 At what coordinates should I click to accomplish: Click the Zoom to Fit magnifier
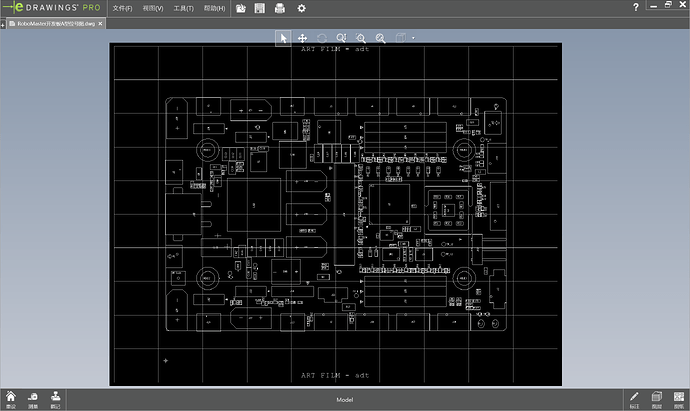pos(380,37)
